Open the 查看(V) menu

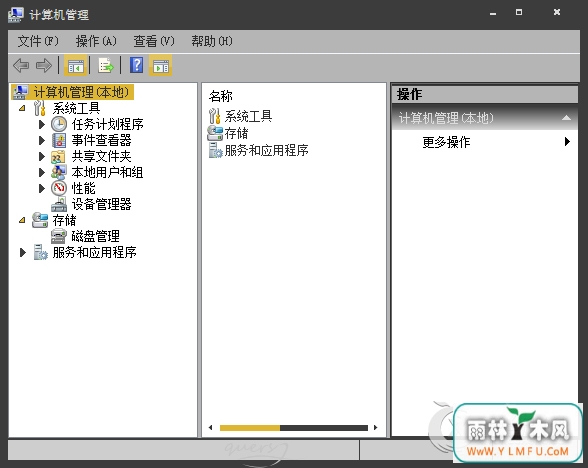(x=154, y=41)
